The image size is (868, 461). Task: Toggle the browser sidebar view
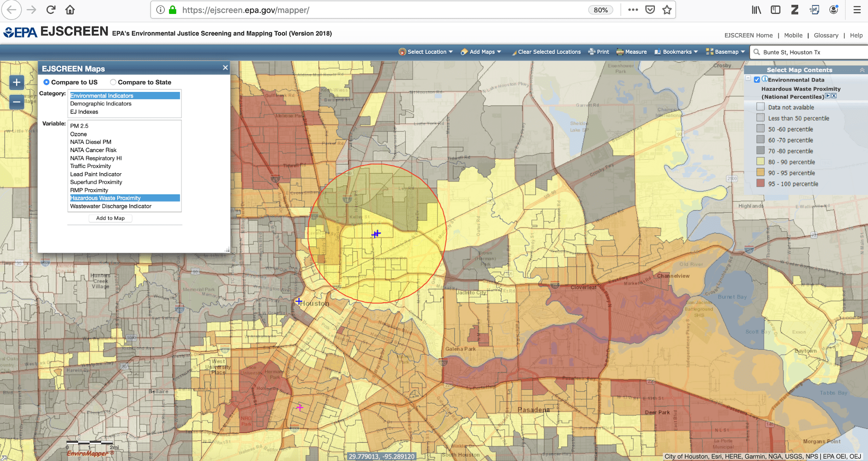coord(775,10)
